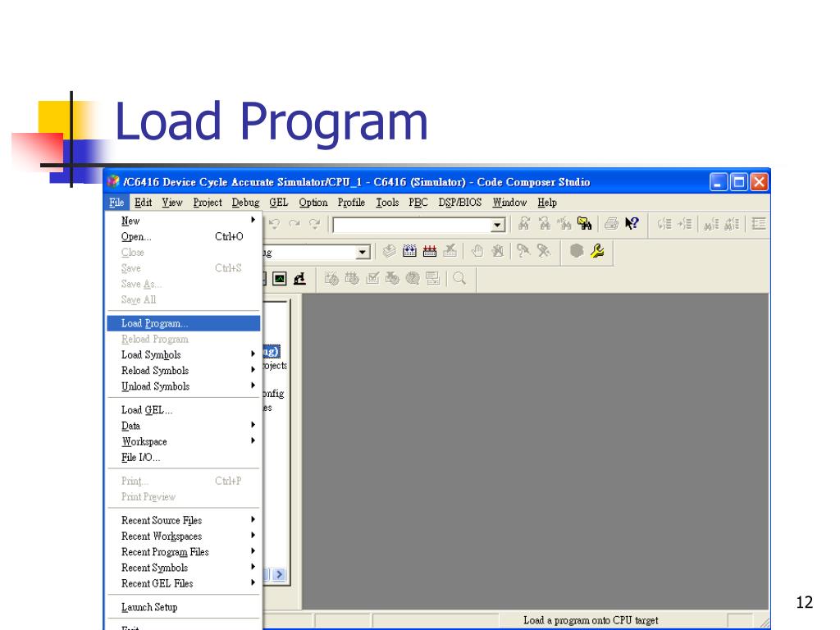The height and width of the screenshot is (630, 840).
Task: Open the Debug menu
Action: pyautogui.click(x=245, y=203)
